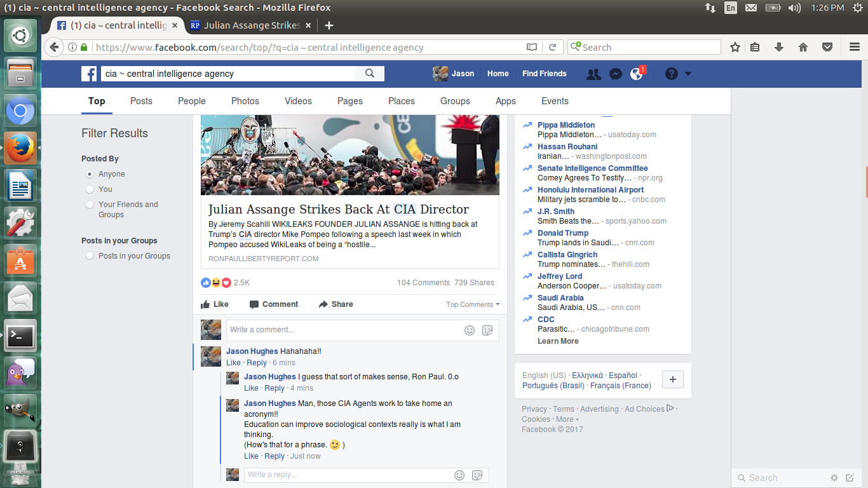Open the Firefox hamburger menu
This screenshot has height=488, width=868.
(x=855, y=47)
